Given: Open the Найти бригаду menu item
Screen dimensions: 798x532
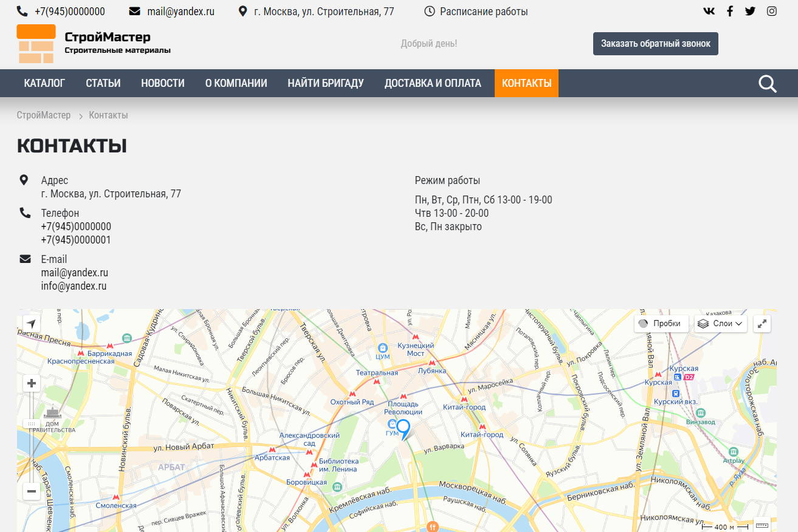Looking at the screenshot, I should coord(326,83).
